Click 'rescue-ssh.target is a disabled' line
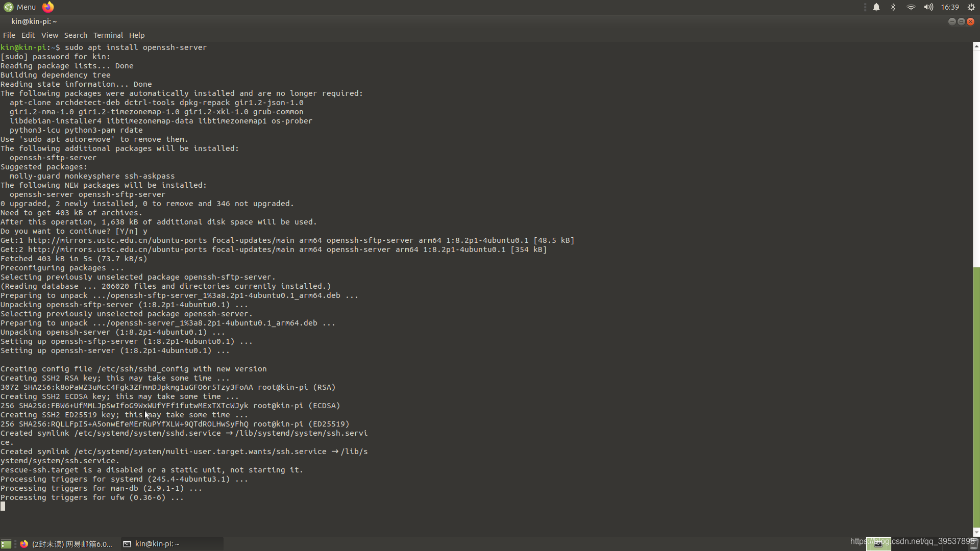Viewport: 980px width, 551px height. pyautogui.click(x=152, y=470)
